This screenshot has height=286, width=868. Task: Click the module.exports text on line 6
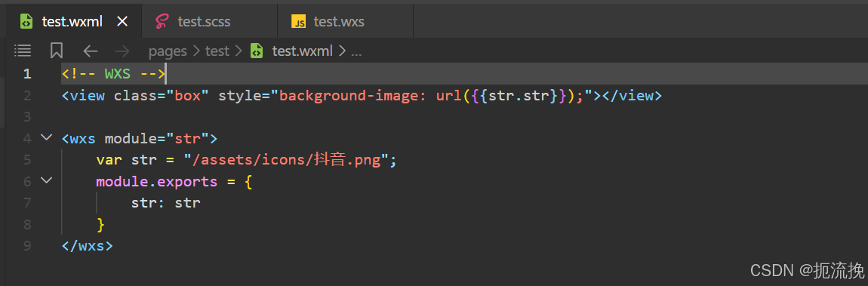pos(157,181)
